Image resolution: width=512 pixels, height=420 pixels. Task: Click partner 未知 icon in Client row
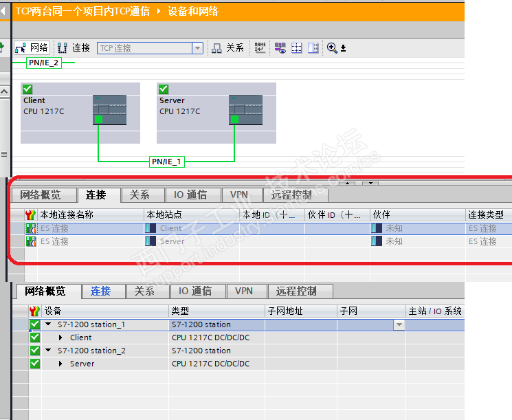point(377,228)
